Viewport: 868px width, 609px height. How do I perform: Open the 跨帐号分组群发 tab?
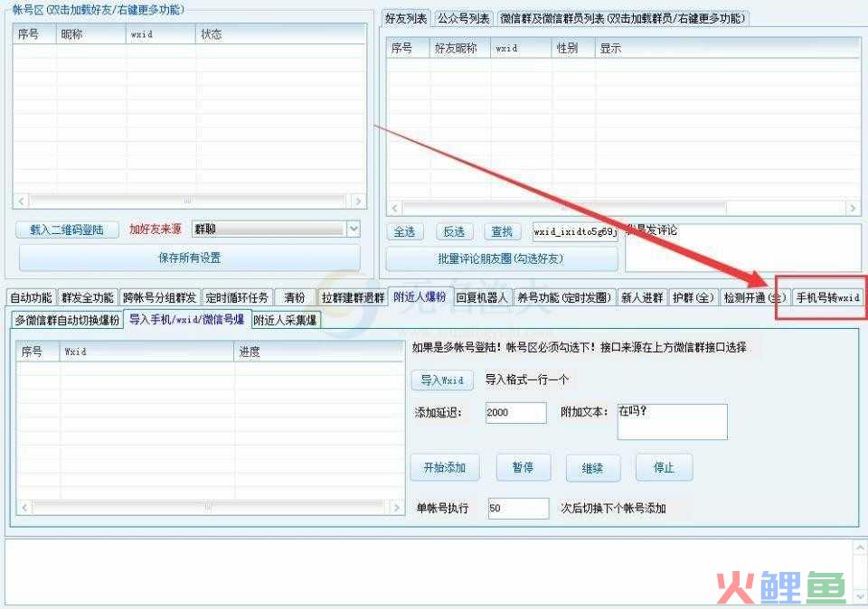159,297
